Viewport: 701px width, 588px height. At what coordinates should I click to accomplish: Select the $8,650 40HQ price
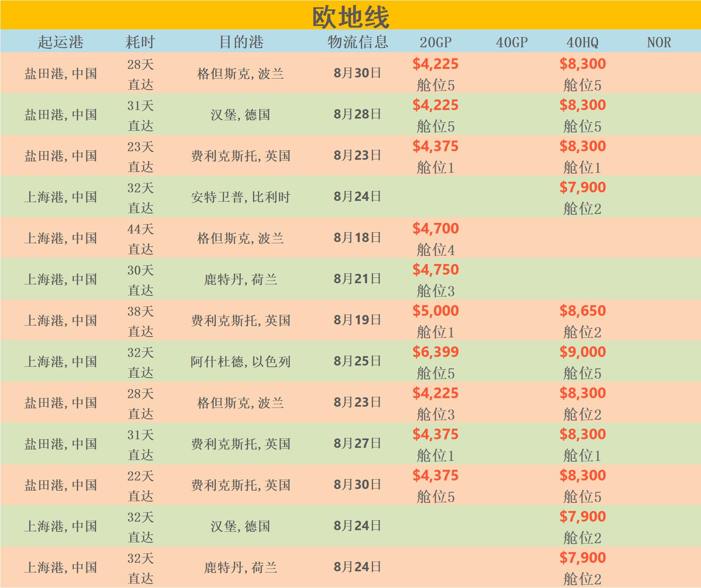coord(582,311)
